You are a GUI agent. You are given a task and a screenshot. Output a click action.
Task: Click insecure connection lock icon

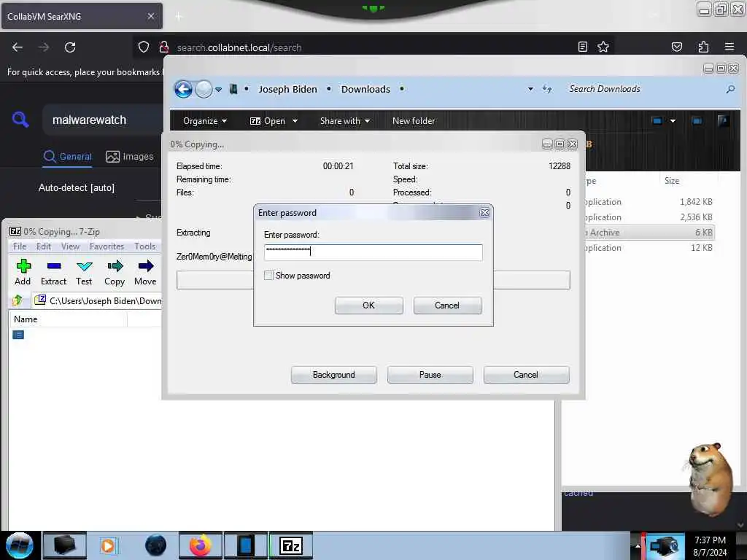click(164, 47)
